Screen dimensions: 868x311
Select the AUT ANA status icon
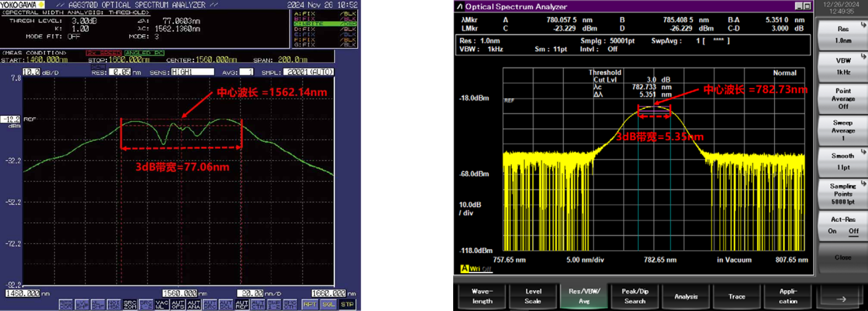click(194, 304)
